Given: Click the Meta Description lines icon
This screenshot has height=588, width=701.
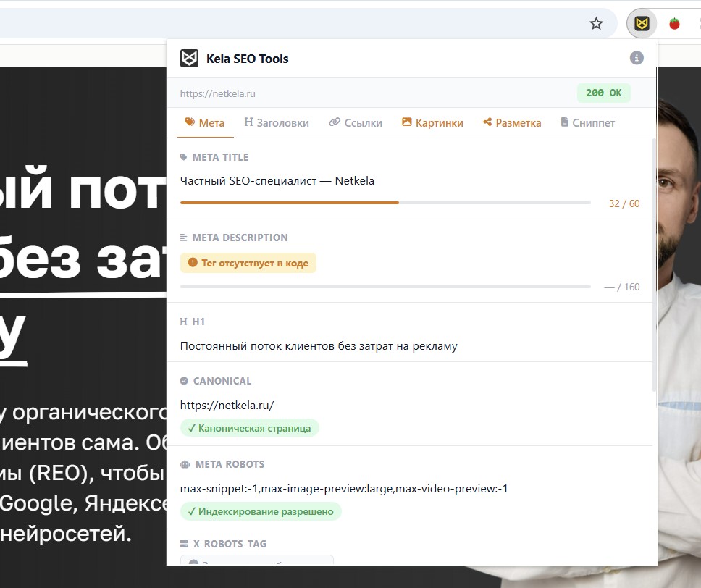Looking at the screenshot, I should click(183, 238).
